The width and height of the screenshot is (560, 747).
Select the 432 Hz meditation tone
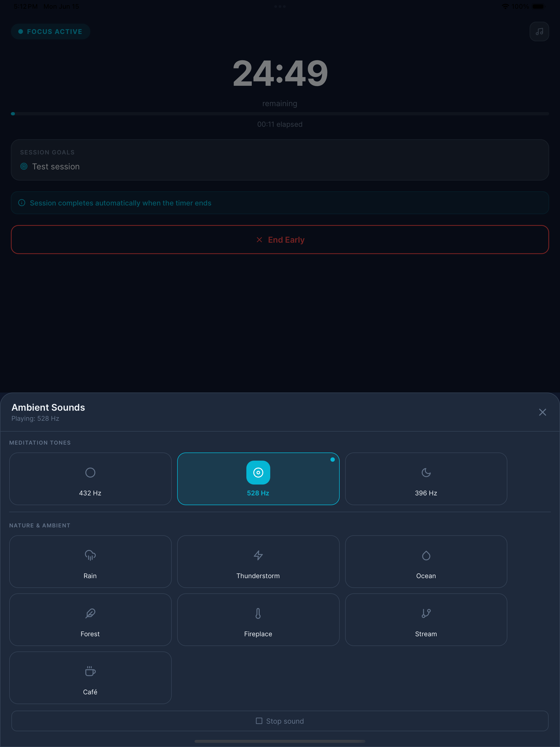click(x=90, y=479)
